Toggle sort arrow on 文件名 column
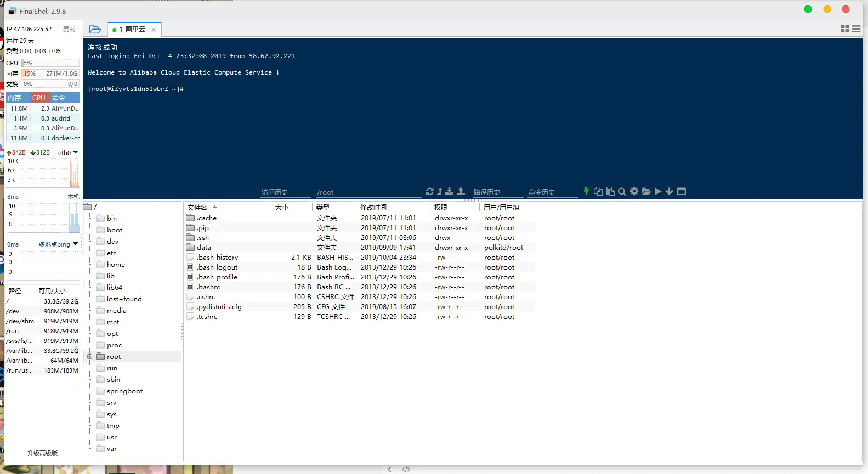Image resolution: width=868 pixels, height=474 pixels. (215, 207)
